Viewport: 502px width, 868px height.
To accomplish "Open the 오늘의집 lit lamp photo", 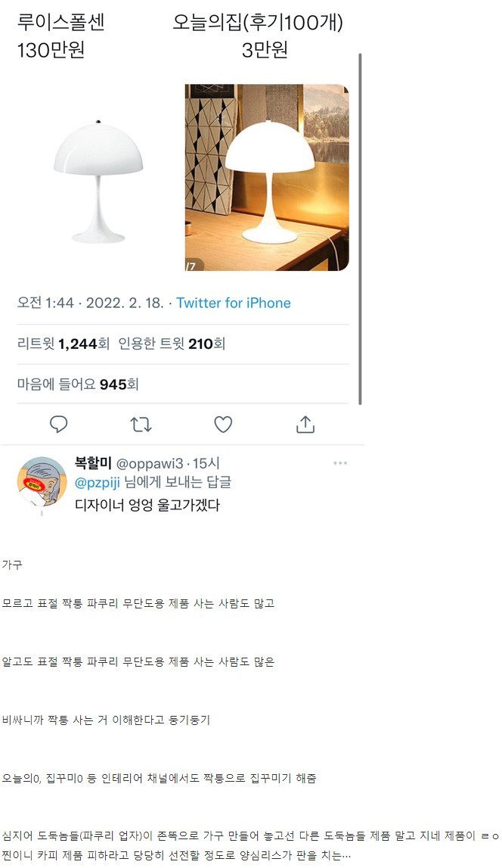I will [x=267, y=177].
